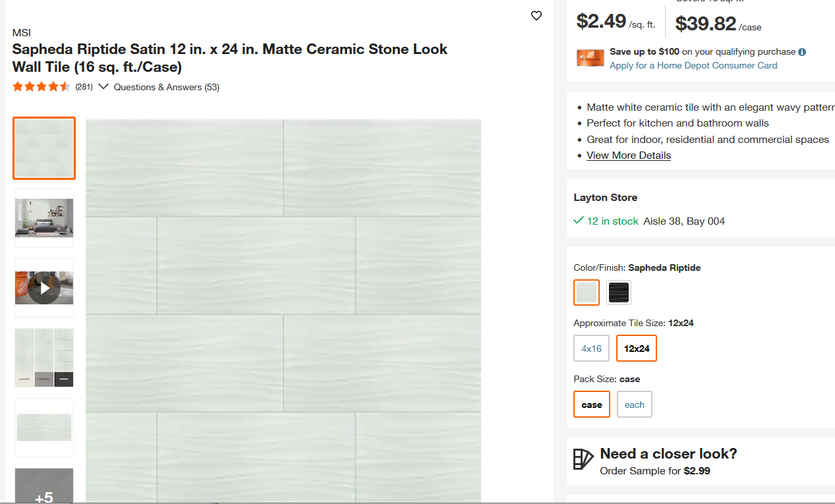
Task: Open the bedroom room scene thumbnail
Action: [x=44, y=218]
